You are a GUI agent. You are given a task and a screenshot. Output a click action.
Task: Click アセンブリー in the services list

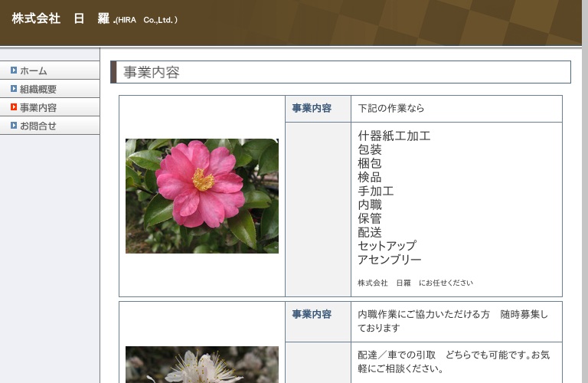coord(390,260)
